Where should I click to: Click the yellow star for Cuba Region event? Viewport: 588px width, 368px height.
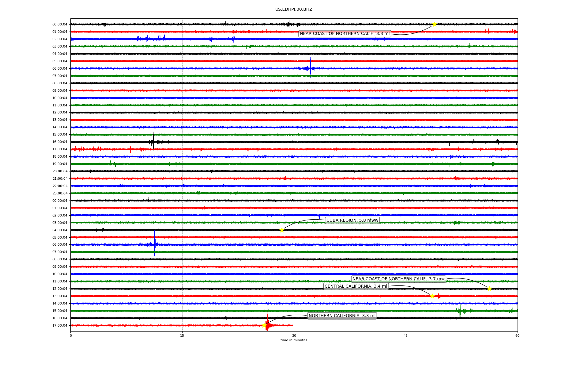(x=282, y=230)
